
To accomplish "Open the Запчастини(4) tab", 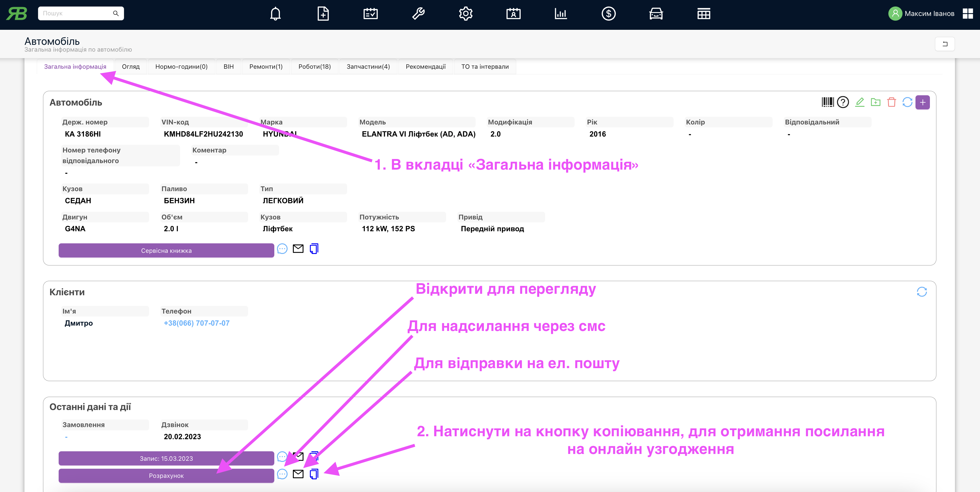I will pos(368,67).
